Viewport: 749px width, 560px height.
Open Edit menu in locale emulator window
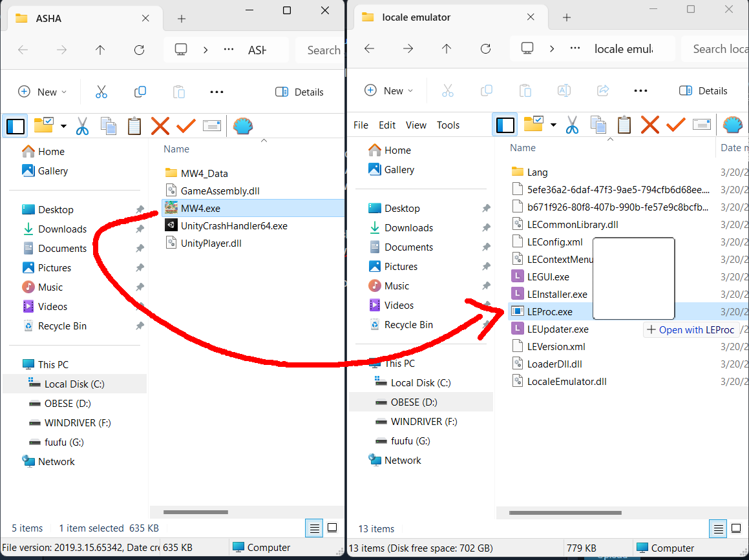click(387, 125)
